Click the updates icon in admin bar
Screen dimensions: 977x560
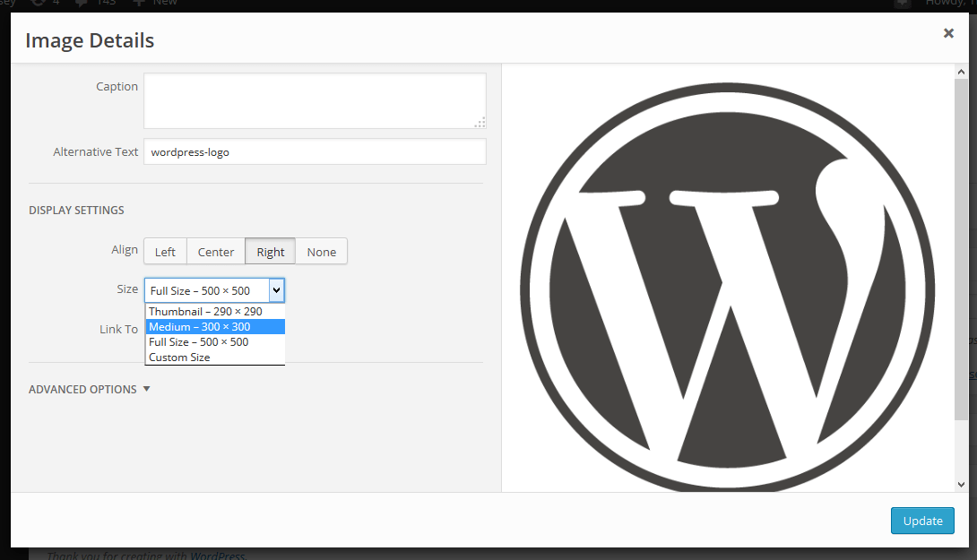point(39,3)
